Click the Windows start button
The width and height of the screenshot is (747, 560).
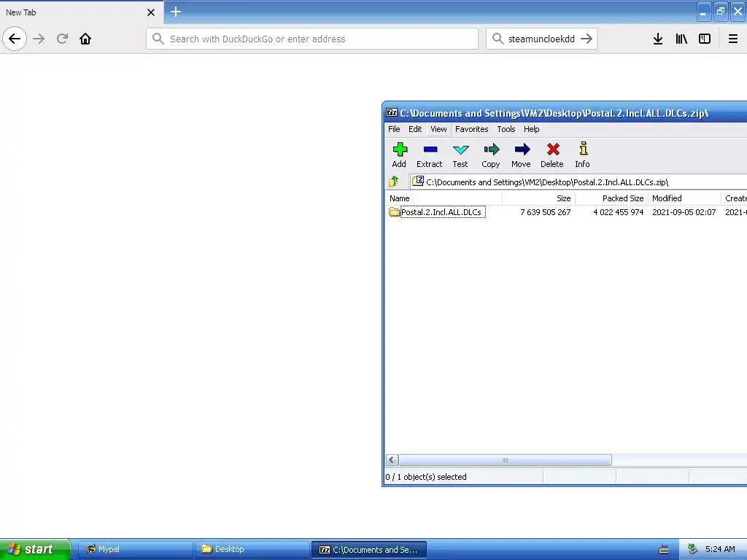pos(35,549)
